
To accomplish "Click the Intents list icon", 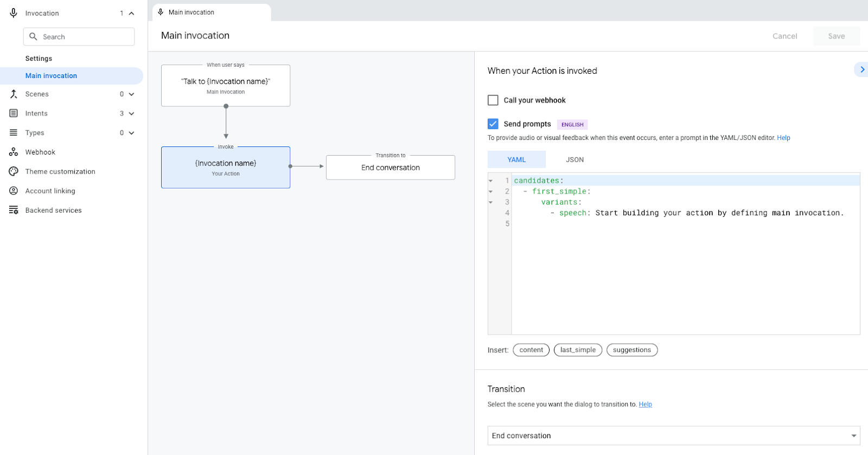I will coord(14,113).
